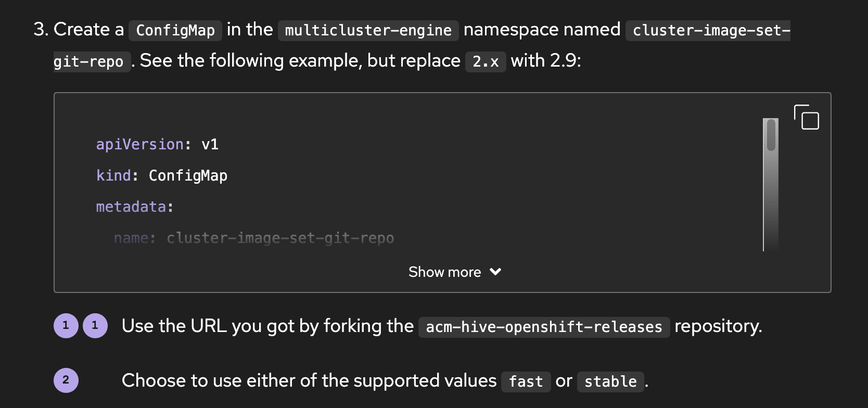
Task: Click the copy code icon
Action: [x=806, y=117]
